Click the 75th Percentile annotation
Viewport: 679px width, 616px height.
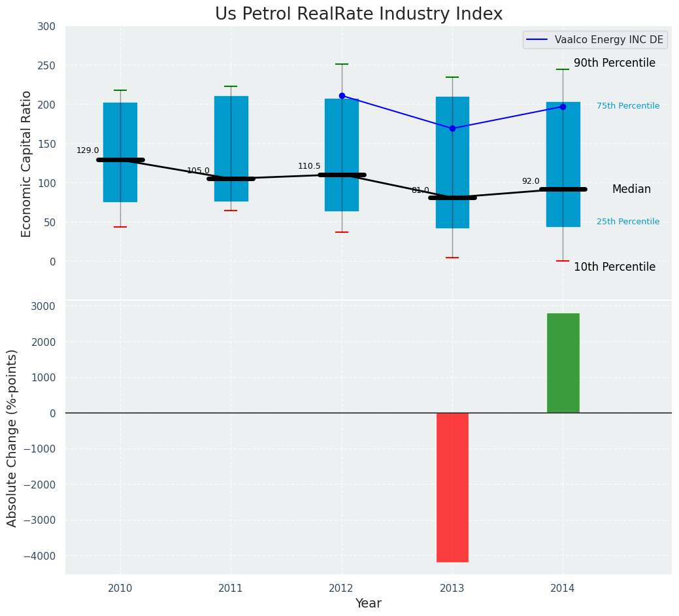click(627, 106)
